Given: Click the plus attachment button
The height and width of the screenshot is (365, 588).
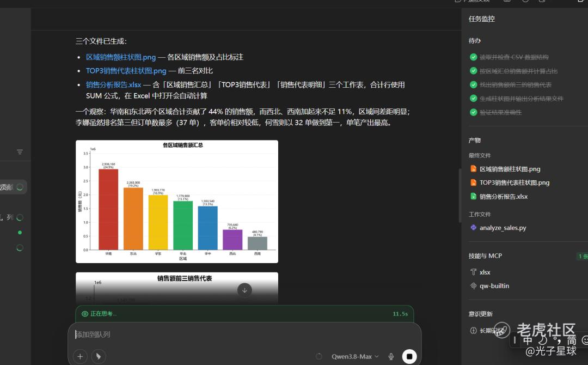Looking at the screenshot, I should pos(80,356).
